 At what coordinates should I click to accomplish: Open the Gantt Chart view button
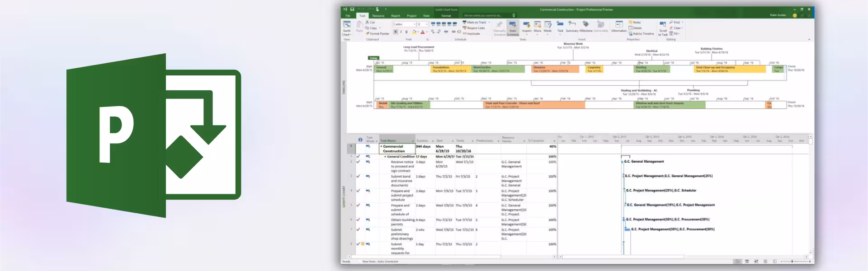click(x=347, y=28)
